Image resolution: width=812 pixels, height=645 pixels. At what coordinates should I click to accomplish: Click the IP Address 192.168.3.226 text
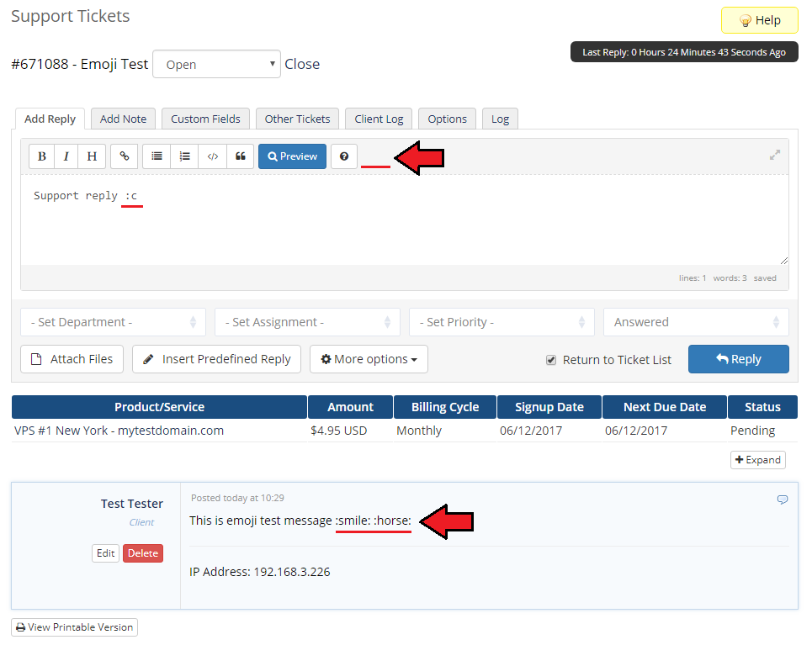[259, 572]
